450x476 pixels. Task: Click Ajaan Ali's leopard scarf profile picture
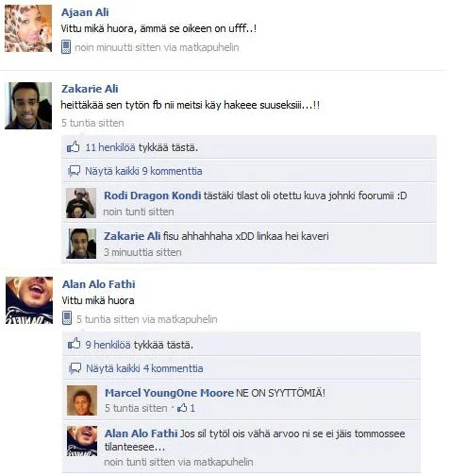28,28
